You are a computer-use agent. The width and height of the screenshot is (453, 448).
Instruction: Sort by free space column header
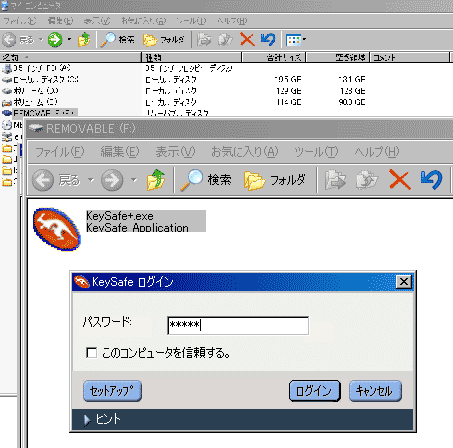[x=338, y=57]
